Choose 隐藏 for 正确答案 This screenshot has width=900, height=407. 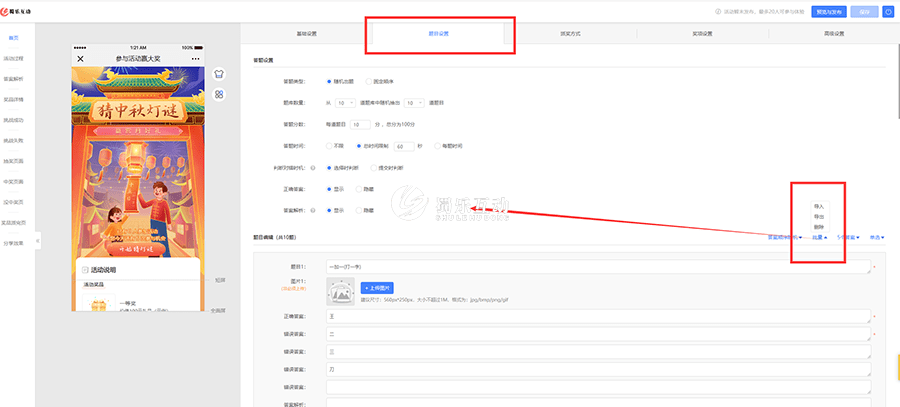coord(358,188)
